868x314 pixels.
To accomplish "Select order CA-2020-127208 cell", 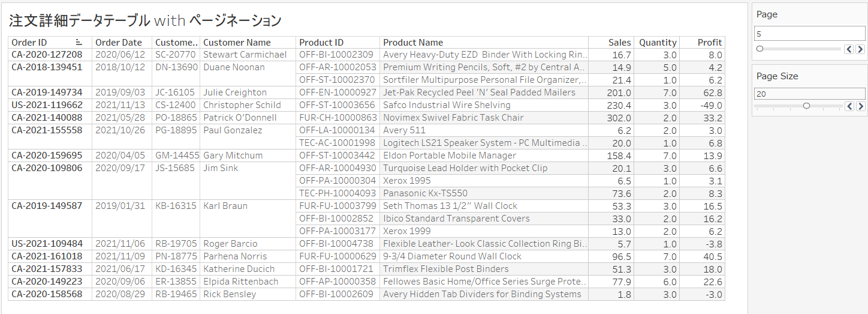I will tap(47, 55).
